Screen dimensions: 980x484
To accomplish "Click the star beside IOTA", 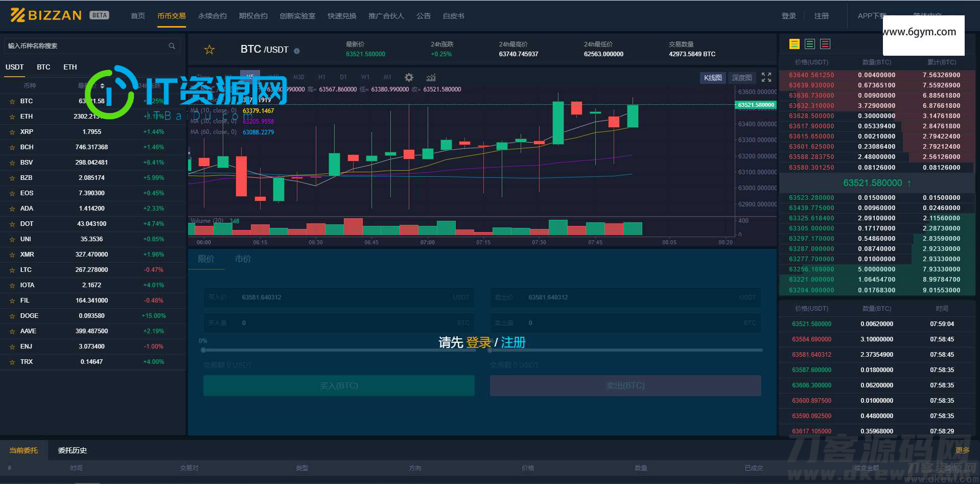I will (12, 285).
